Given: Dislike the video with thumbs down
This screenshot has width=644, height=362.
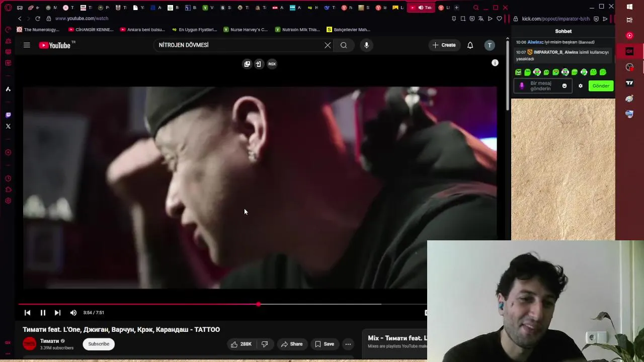Looking at the screenshot, I should (x=265, y=344).
